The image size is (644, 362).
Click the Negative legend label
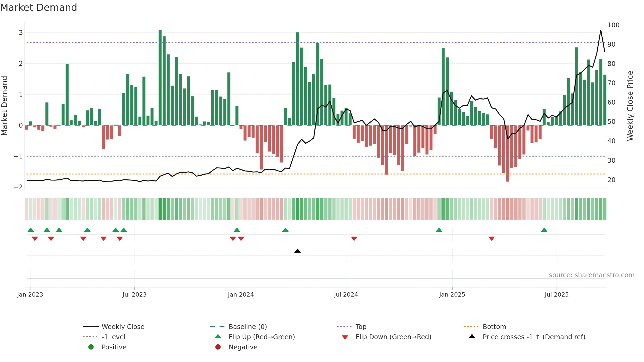pyautogui.click(x=243, y=347)
